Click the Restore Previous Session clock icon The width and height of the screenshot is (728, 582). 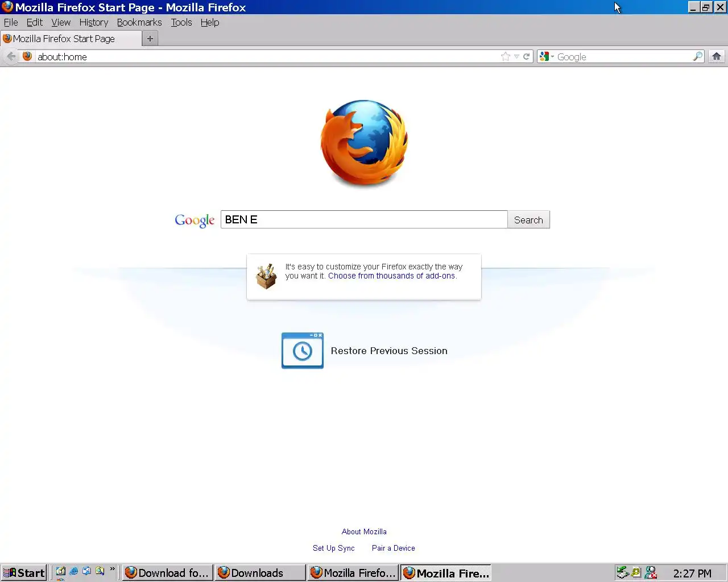tap(303, 351)
